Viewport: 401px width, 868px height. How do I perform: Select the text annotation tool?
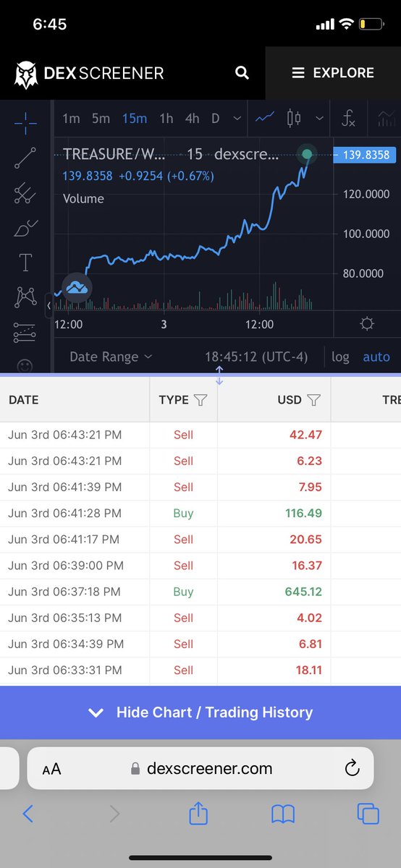tap(26, 263)
